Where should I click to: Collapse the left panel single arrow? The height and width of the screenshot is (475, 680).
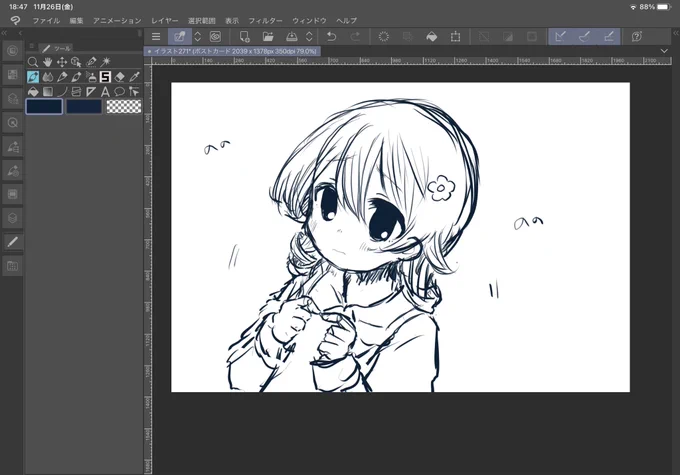pyautogui.click(x=20, y=33)
